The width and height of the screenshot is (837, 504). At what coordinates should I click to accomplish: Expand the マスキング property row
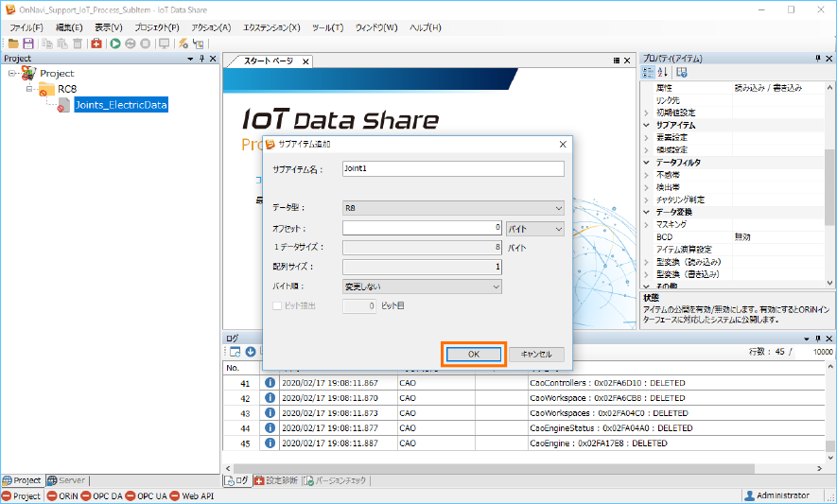tap(647, 225)
